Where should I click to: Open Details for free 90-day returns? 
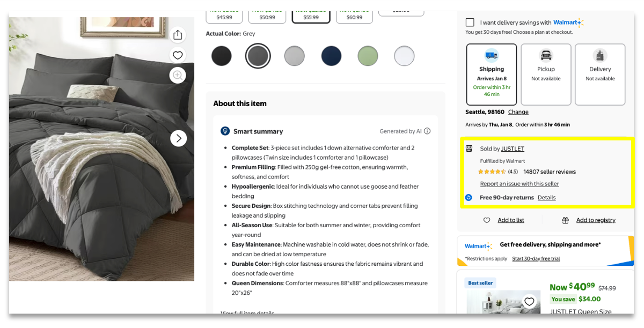[x=546, y=198]
